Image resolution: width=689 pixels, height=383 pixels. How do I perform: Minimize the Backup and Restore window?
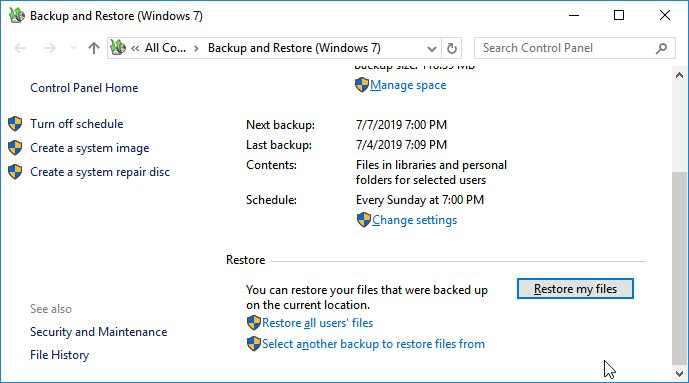click(574, 15)
